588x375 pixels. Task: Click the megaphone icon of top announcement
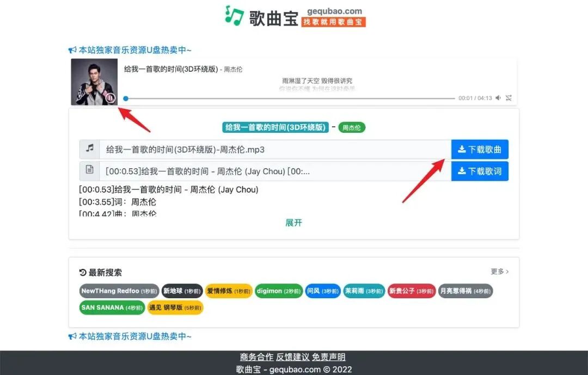click(73, 50)
